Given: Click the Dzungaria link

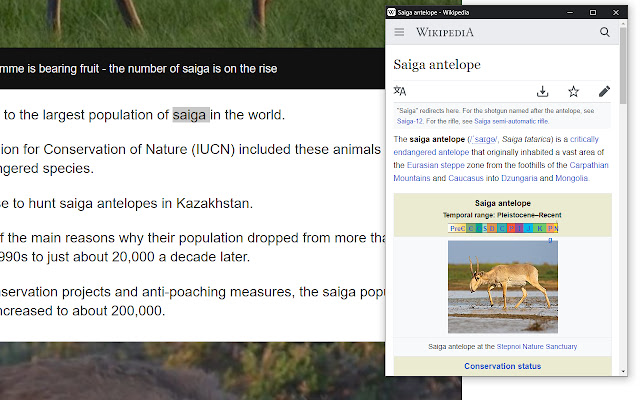Looking at the screenshot, I should click(x=512, y=178).
